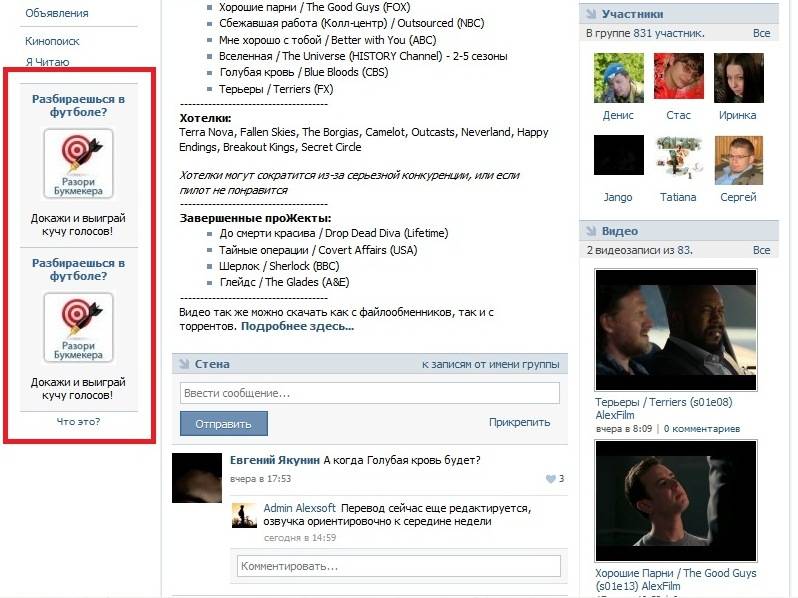Screen dimensions: 798x598
Task: Play the Хорошие Парни video thumbnail
Action: point(676,501)
